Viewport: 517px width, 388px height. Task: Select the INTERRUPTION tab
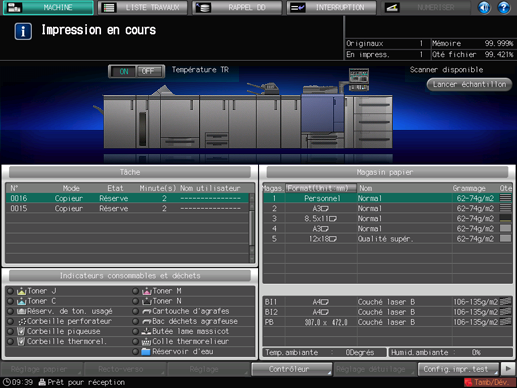click(331, 7)
